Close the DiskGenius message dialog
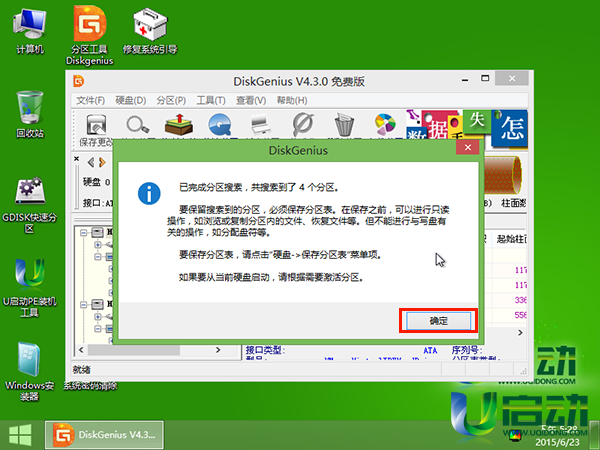 pos(465,147)
